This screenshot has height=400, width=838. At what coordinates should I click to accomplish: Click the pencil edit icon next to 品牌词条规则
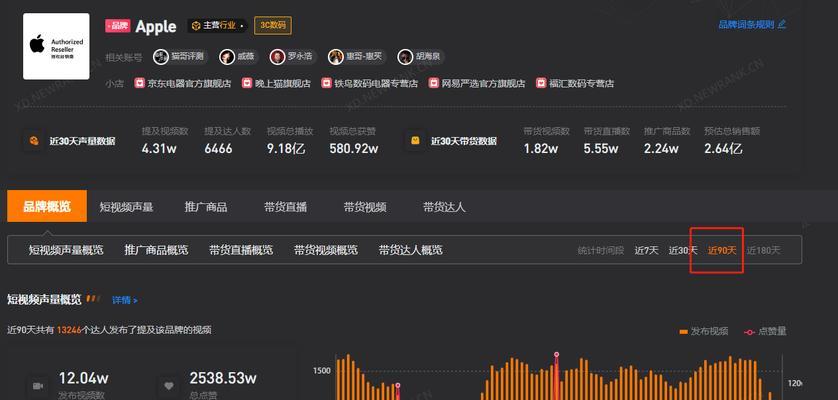[x=782, y=24]
